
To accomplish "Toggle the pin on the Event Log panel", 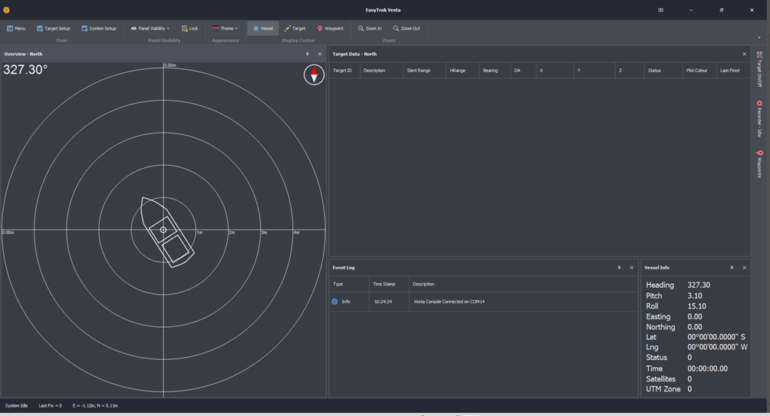I will [x=619, y=267].
